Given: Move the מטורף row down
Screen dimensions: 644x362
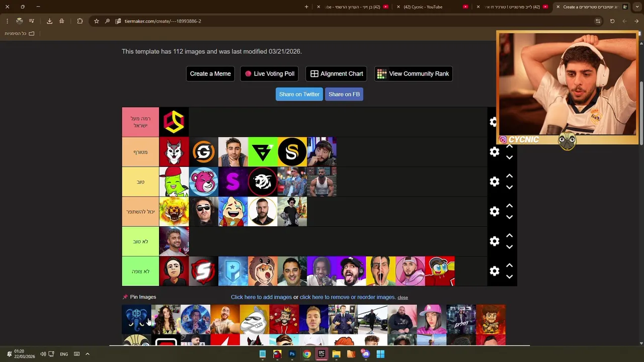Looking at the screenshot, I should click(509, 157).
